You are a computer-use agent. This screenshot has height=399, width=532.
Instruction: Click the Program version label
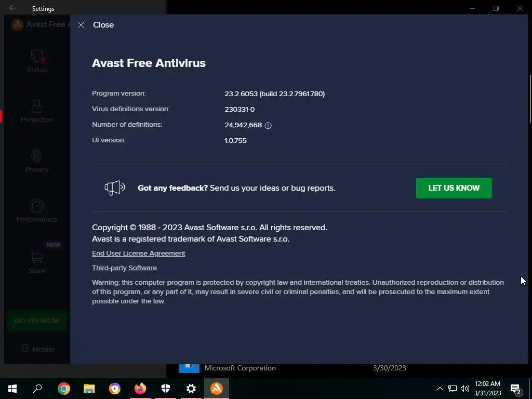119,94
